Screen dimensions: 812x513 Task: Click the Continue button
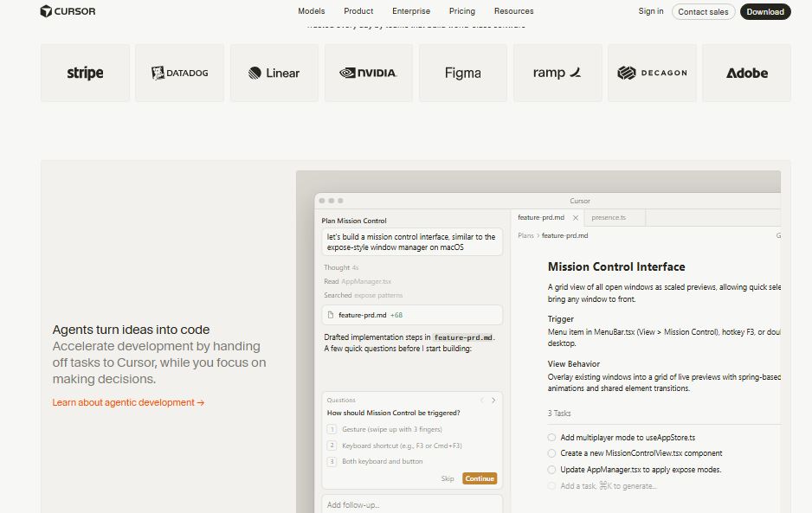[480, 478]
